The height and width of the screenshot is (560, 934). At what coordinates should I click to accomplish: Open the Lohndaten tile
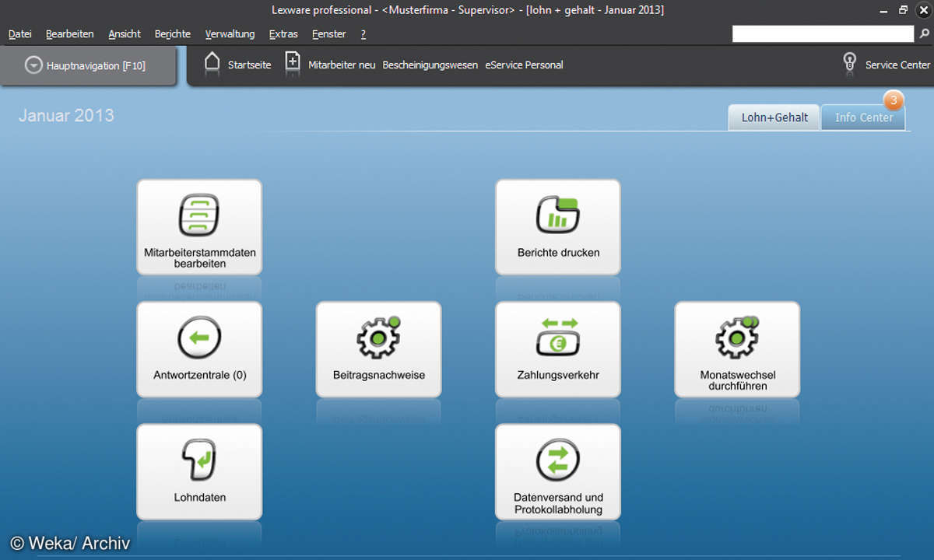click(x=199, y=471)
